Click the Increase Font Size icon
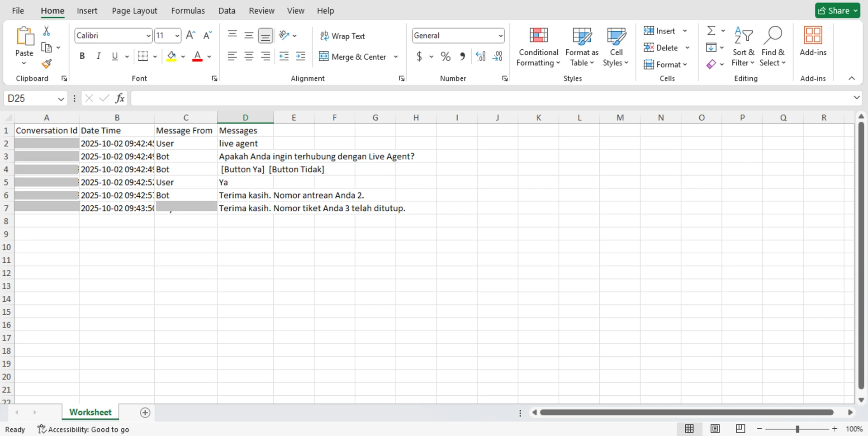Viewport: 868px width, 436px height. pos(191,35)
